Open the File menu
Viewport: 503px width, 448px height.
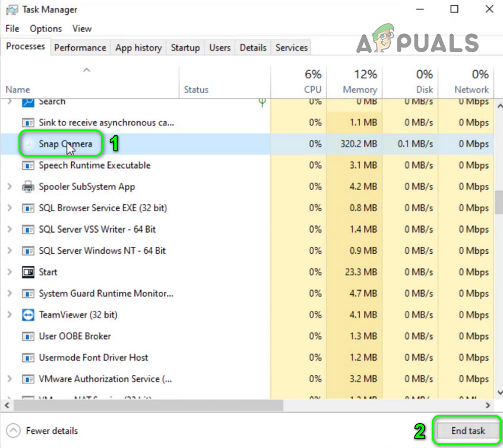(x=12, y=29)
